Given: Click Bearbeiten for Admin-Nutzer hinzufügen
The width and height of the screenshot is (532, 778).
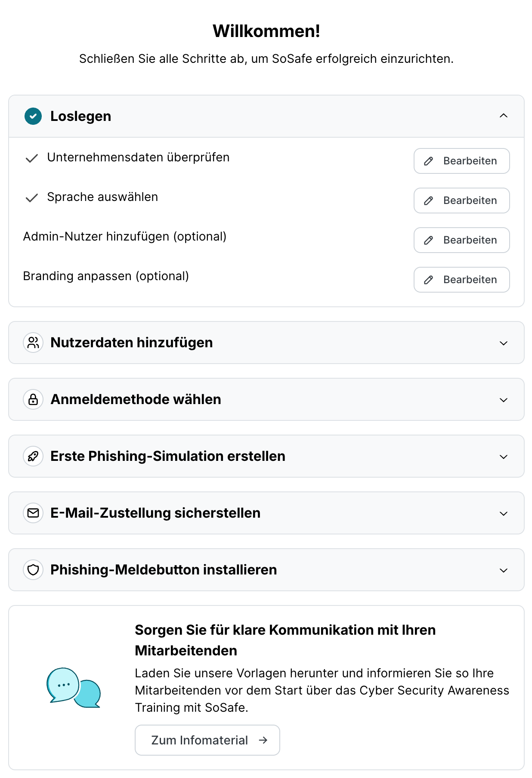Looking at the screenshot, I should [461, 240].
